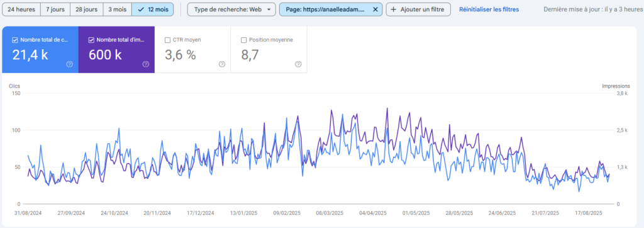Uncheck the Nombre total d'impressions checkbox
This screenshot has height=228, width=644.
92,40
